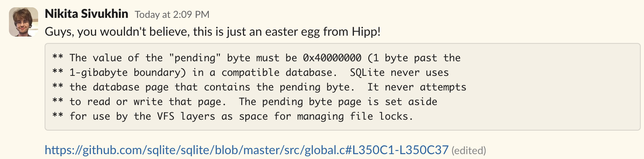Click the last code line about VFS layers
This screenshot has height=159, width=644.
coord(233,116)
